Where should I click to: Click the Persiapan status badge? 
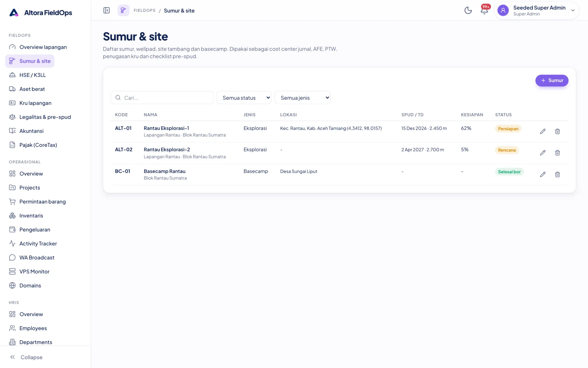point(508,129)
